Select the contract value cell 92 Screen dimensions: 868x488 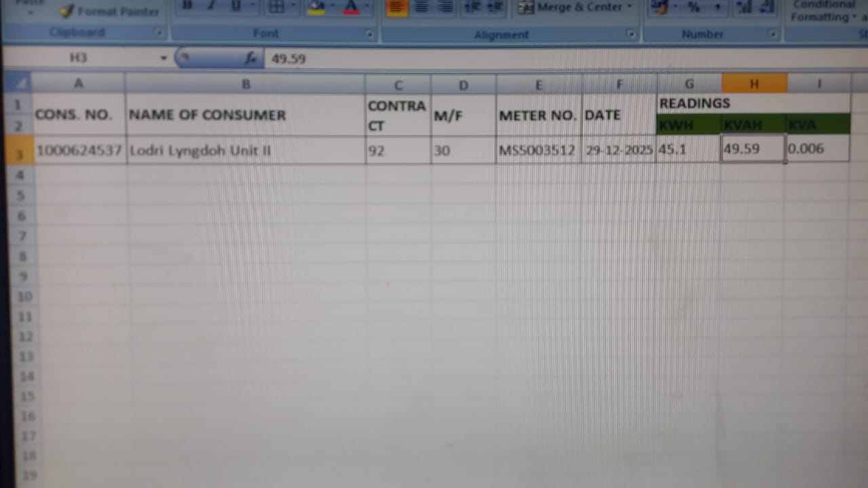pos(398,150)
